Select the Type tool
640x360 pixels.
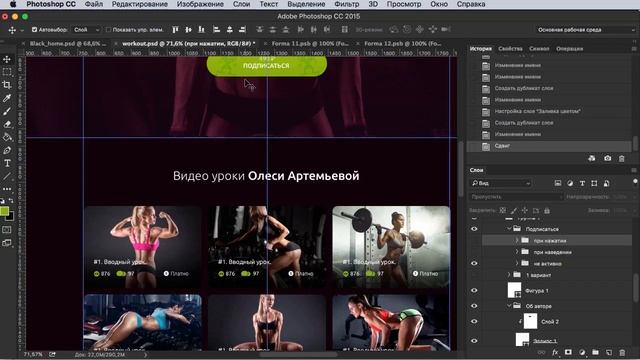[7, 163]
